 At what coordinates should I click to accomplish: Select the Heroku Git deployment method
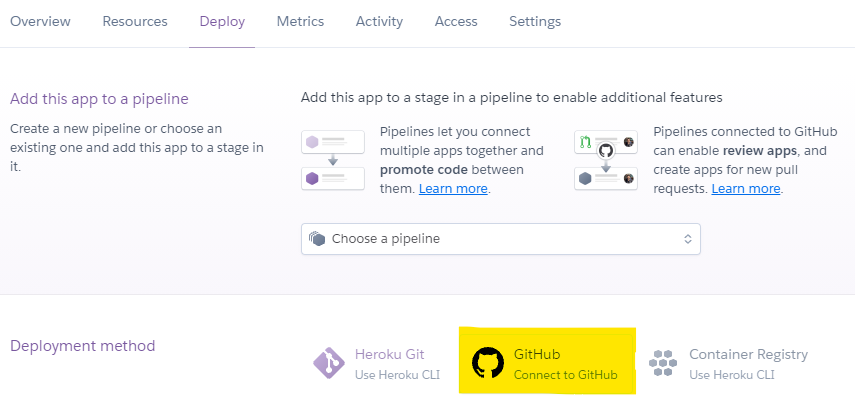[377, 364]
